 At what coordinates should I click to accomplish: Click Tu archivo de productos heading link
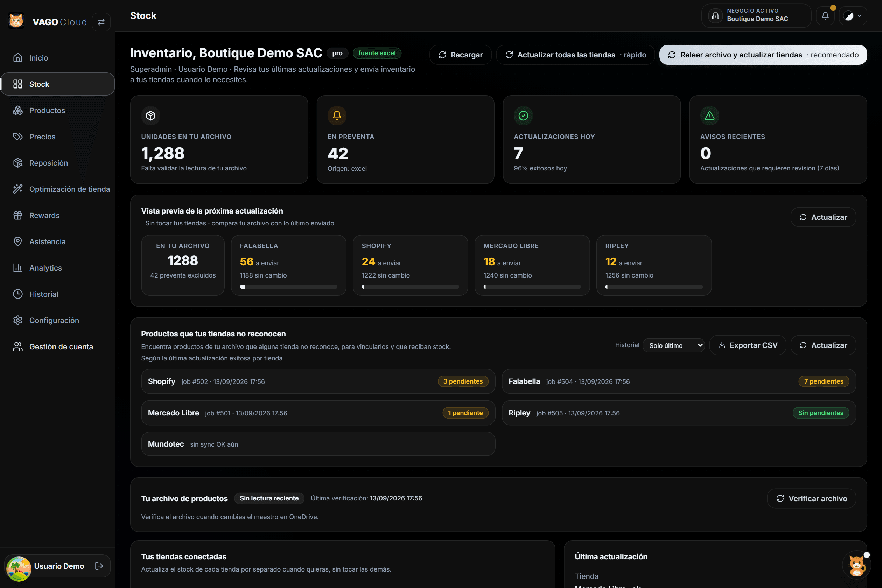(x=184, y=498)
